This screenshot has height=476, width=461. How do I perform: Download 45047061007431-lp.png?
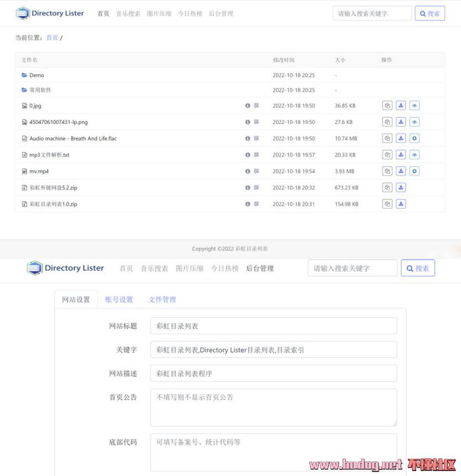[x=401, y=122]
